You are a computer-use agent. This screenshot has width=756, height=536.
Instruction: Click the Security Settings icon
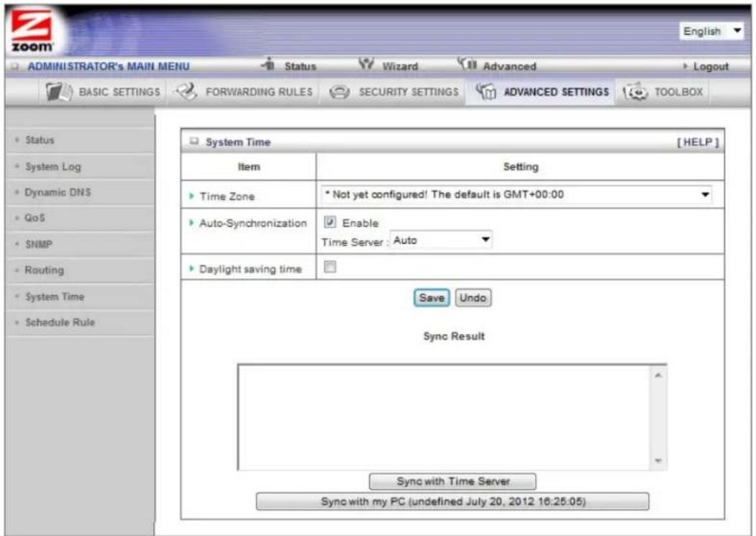pyautogui.click(x=340, y=91)
